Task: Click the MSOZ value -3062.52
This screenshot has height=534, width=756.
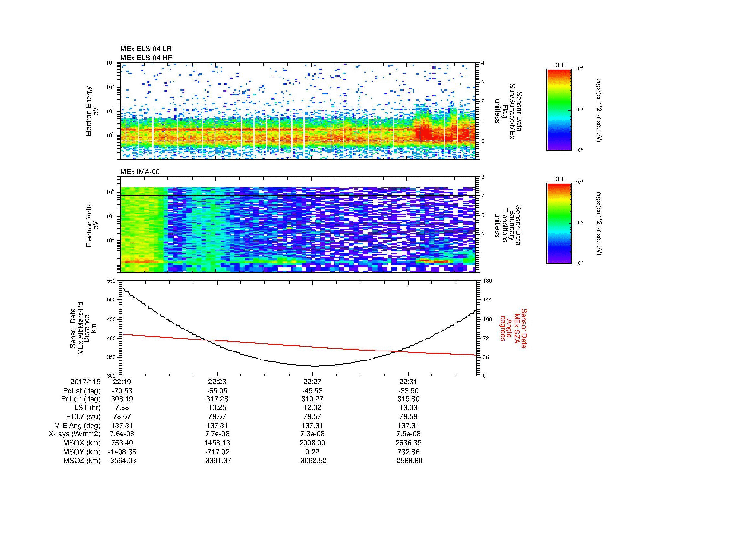Action: pyautogui.click(x=312, y=461)
